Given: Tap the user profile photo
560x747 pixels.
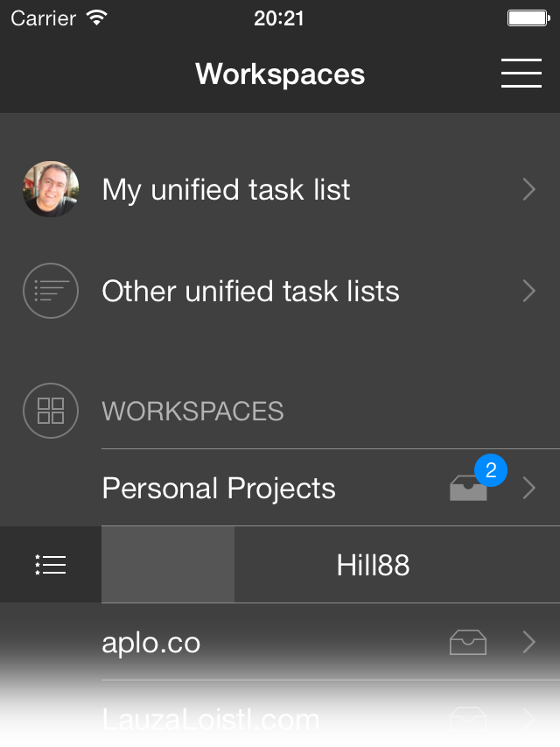Looking at the screenshot, I should (51, 189).
